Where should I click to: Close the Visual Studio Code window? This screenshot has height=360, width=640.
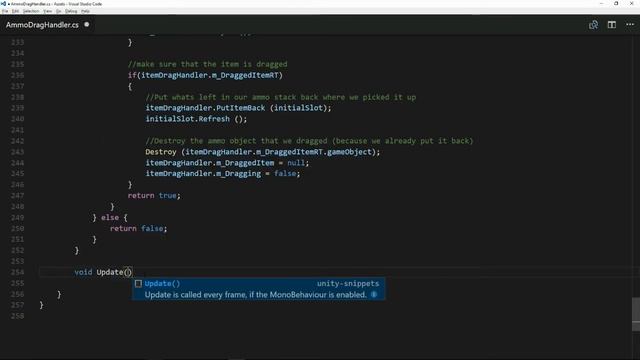(x=631, y=4)
